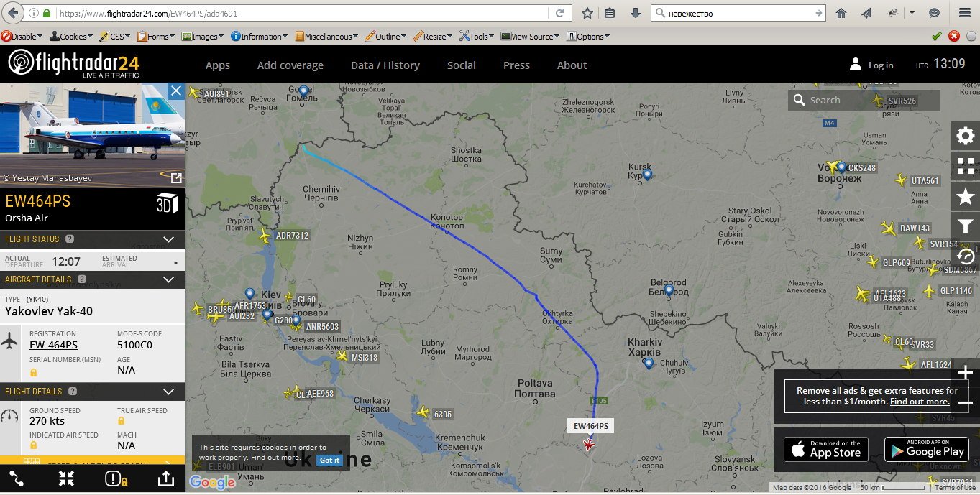Click the map Search field

coord(864,101)
